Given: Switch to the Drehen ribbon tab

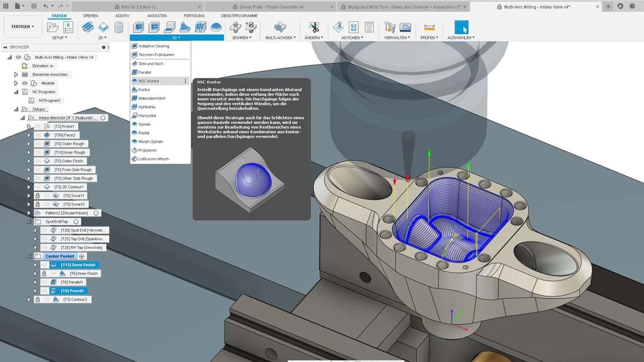Looking at the screenshot, I should (91, 16).
